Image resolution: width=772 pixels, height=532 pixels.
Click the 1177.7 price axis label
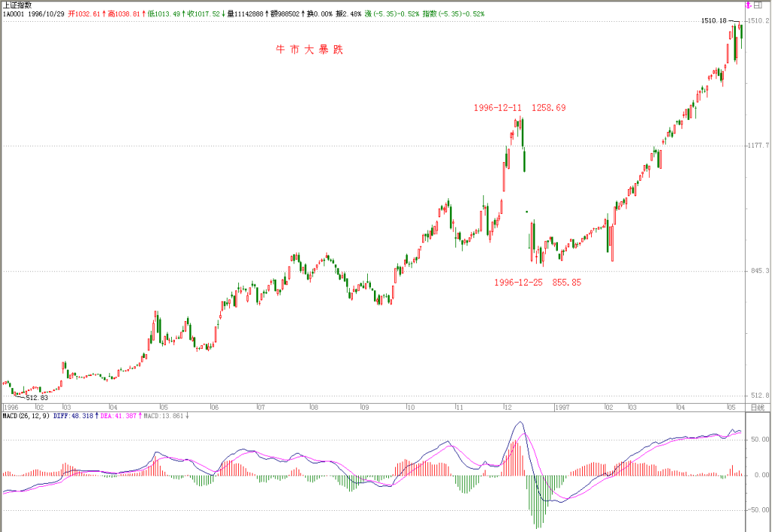[758, 145]
